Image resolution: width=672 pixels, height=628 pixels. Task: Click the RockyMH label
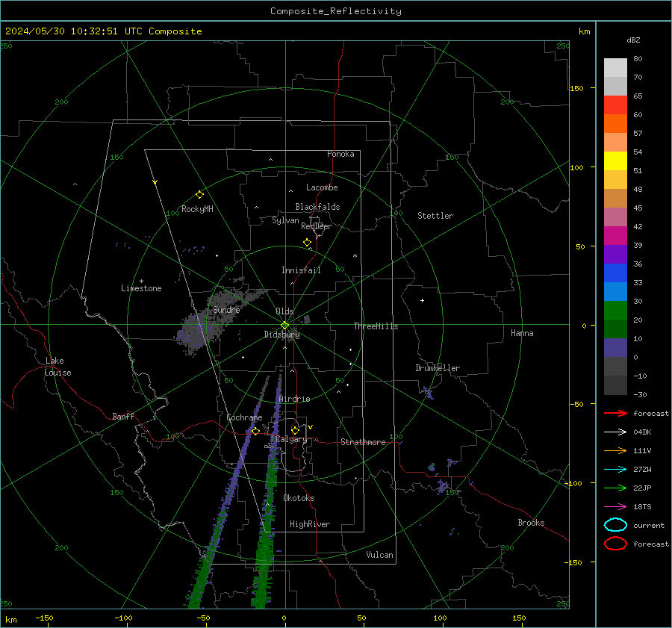click(197, 209)
